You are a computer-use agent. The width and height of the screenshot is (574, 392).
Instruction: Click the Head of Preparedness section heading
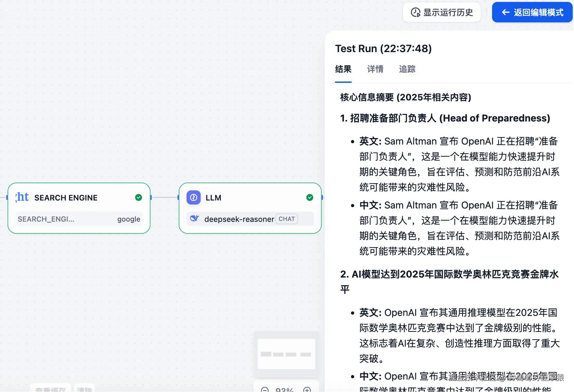point(445,118)
